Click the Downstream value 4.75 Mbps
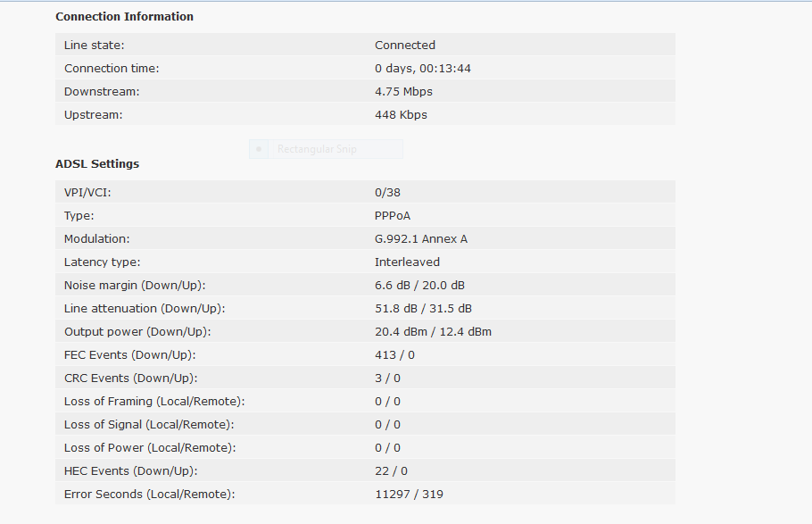Screen dimensions: 812x524 point(404,92)
